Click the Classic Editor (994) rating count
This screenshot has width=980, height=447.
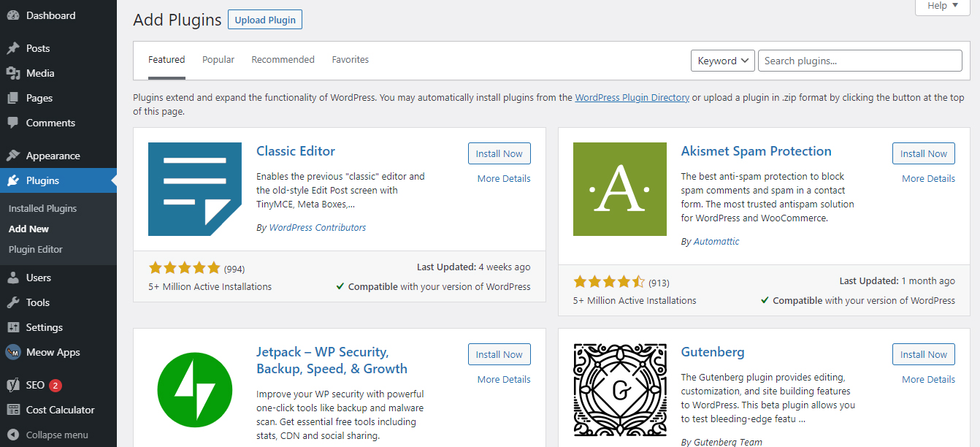[234, 269]
